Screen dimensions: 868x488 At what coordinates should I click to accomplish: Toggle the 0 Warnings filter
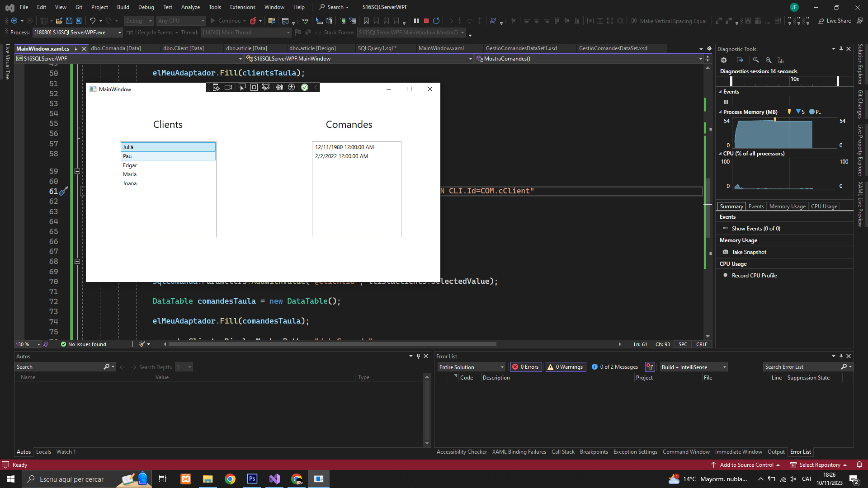tap(566, 367)
